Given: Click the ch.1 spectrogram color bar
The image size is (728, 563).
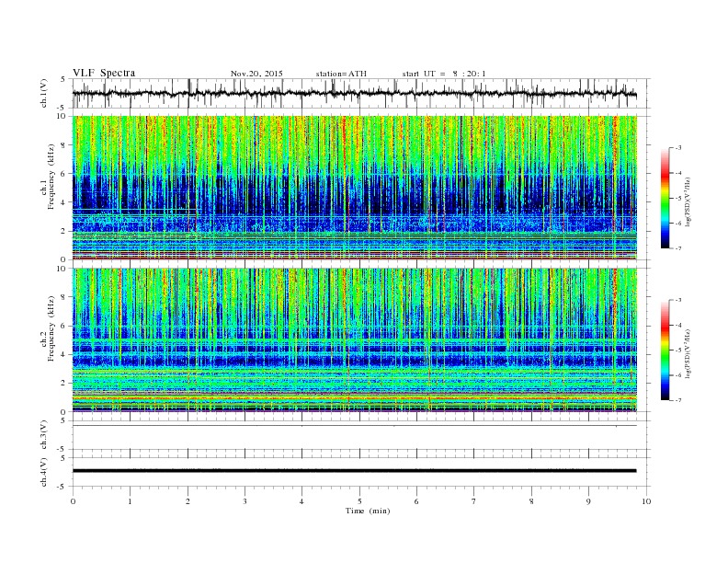Looking at the screenshot, I should [665, 199].
